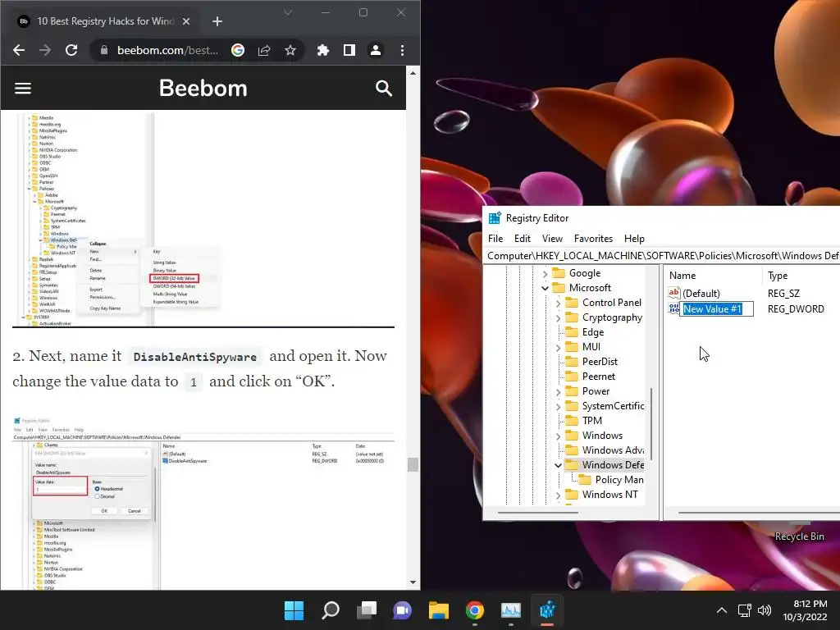Open Task View on taskbar
The height and width of the screenshot is (630, 840).
pos(367,610)
